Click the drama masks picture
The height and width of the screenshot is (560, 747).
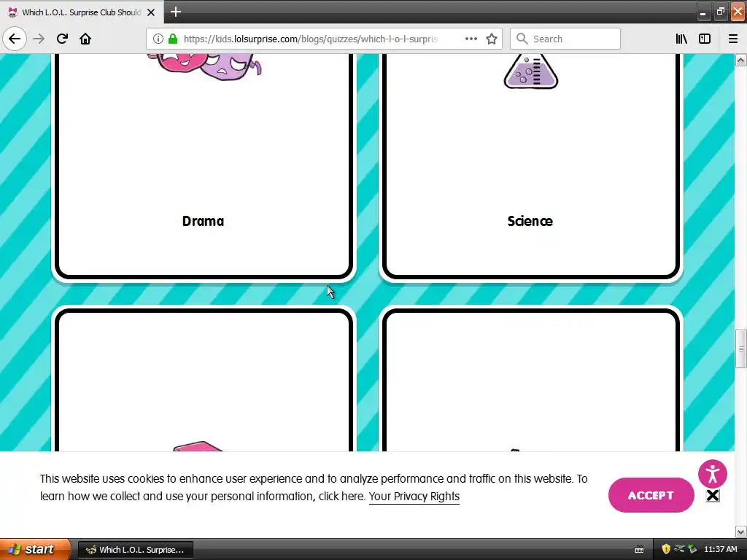point(205,66)
